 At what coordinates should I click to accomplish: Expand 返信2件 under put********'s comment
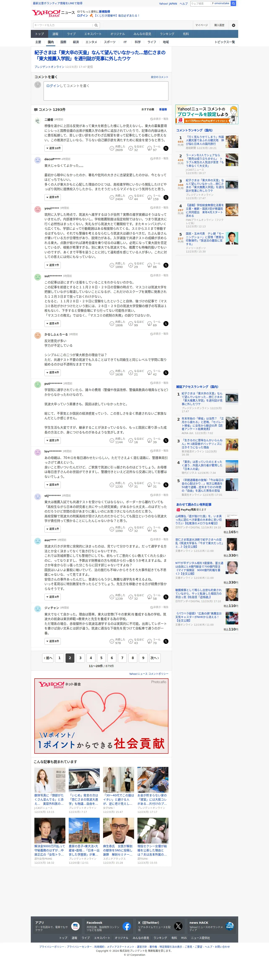53,441
